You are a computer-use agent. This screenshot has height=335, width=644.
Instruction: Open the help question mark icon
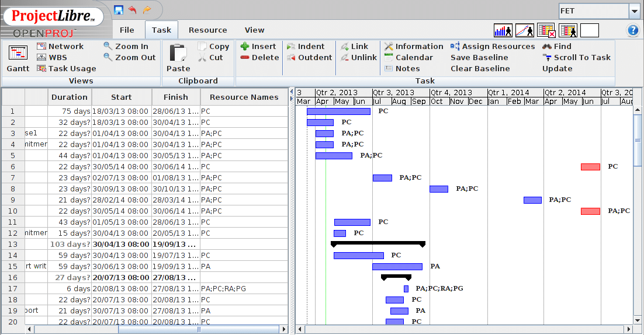632,30
